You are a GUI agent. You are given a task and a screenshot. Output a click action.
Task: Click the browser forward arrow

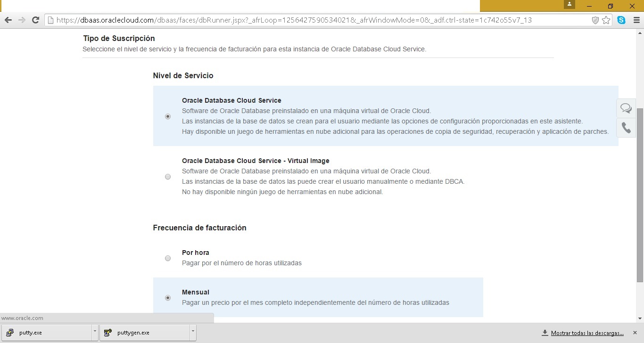coord(22,20)
